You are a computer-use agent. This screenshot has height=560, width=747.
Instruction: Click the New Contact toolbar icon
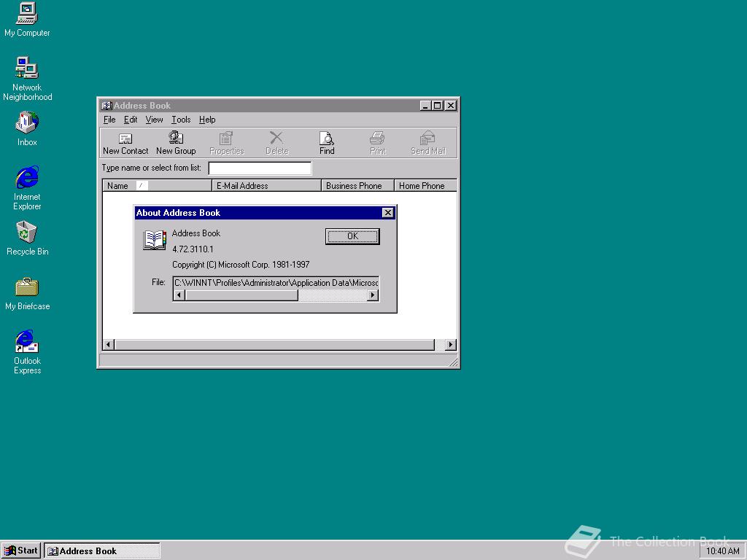click(x=125, y=143)
